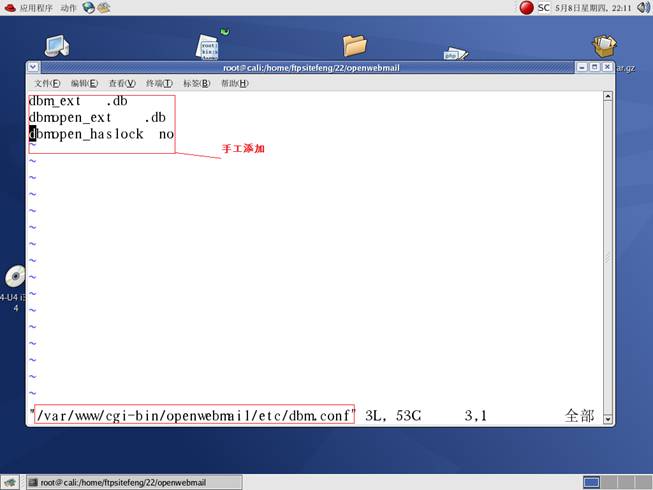Select the root's home desktop icon
The image size is (653, 490).
point(209,45)
